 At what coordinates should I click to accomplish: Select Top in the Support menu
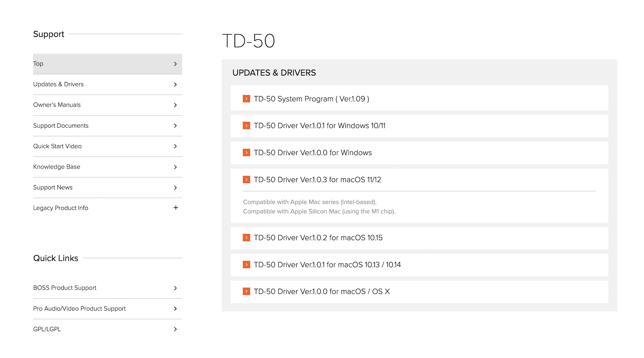38,64
